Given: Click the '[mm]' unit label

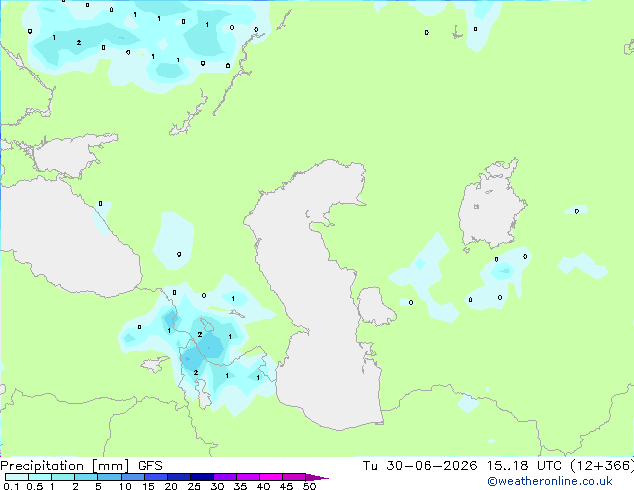Looking at the screenshot, I should (111, 466).
